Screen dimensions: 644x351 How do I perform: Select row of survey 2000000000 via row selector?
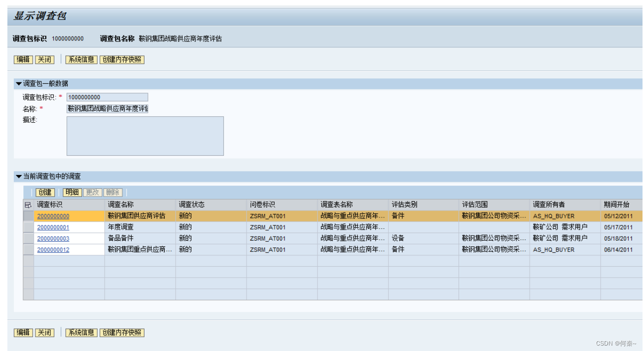point(29,216)
